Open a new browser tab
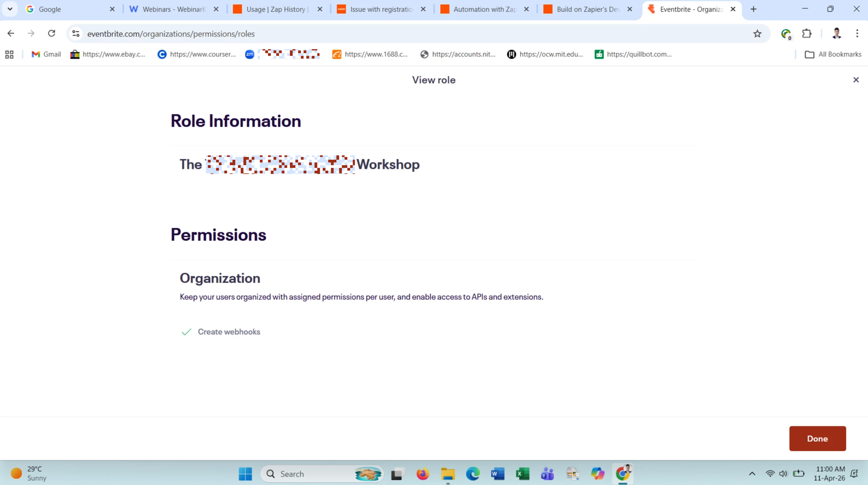 pyautogui.click(x=753, y=9)
